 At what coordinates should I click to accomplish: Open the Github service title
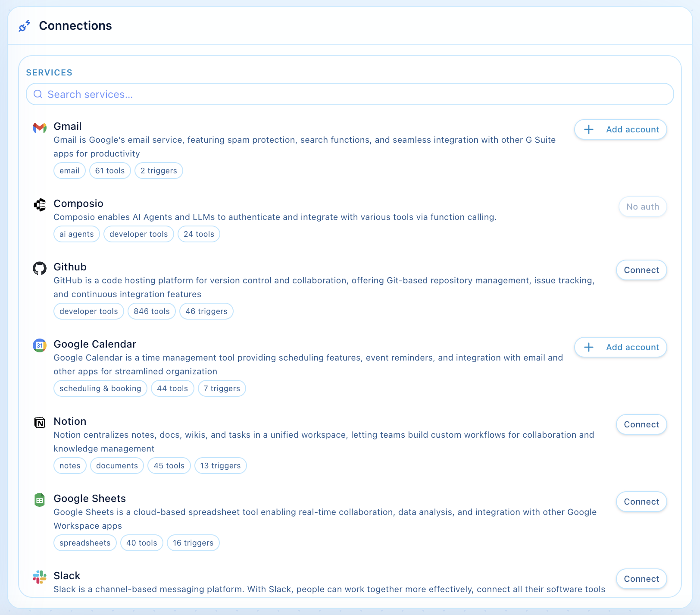70,267
